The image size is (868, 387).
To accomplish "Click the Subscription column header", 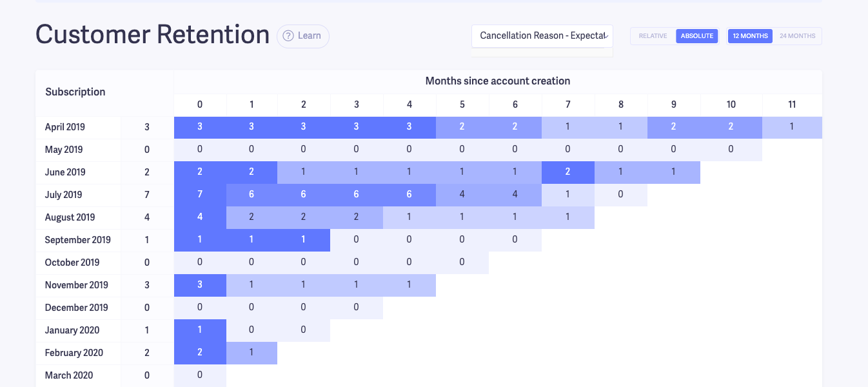I will click(75, 92).
